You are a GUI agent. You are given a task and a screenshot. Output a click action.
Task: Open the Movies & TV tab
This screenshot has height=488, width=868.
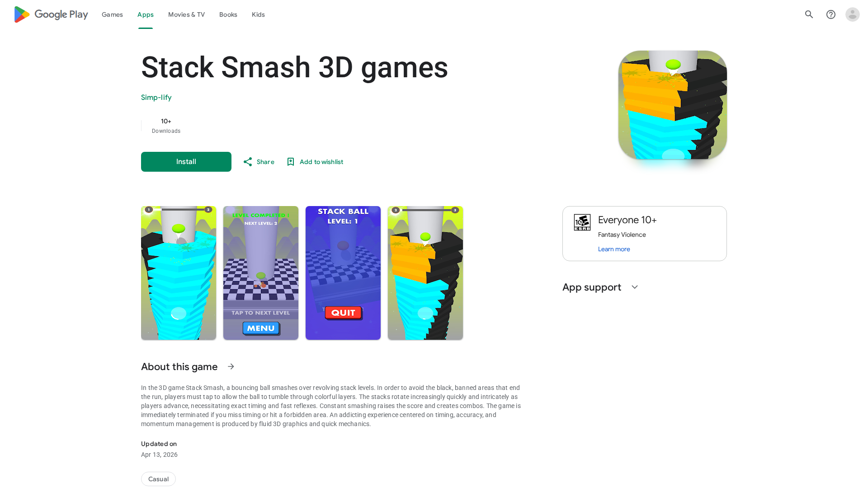[186, 14]
